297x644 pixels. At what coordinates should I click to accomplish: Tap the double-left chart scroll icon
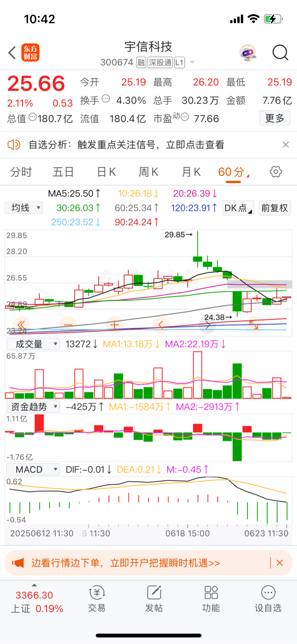click(21, 325)
